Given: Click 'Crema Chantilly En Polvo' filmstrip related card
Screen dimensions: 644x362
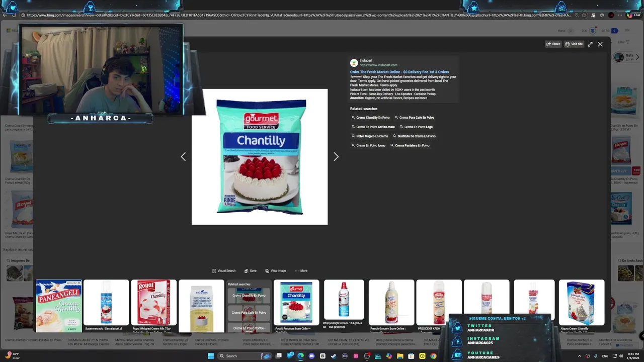Looking at the screenshot, I should [x=249, y=296].
